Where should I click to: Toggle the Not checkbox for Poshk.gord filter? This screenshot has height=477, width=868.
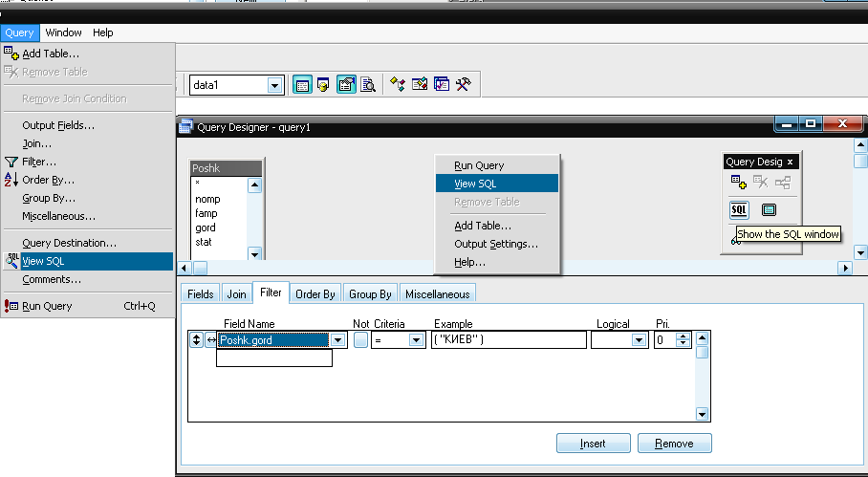(361, 339)
